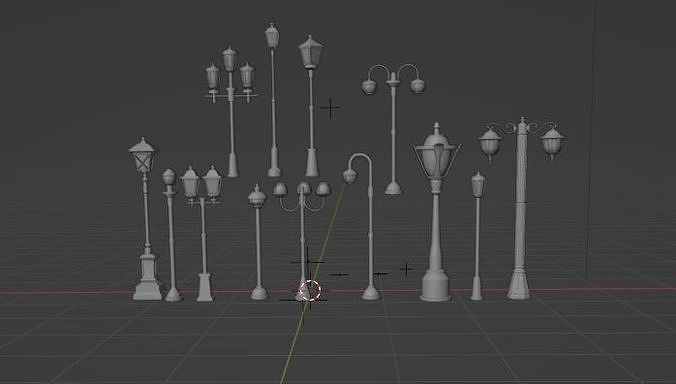This screenshot has width=676, height=384.
Task: Select the triple-lantern lamp in the back row
Action: coord(231,112)
